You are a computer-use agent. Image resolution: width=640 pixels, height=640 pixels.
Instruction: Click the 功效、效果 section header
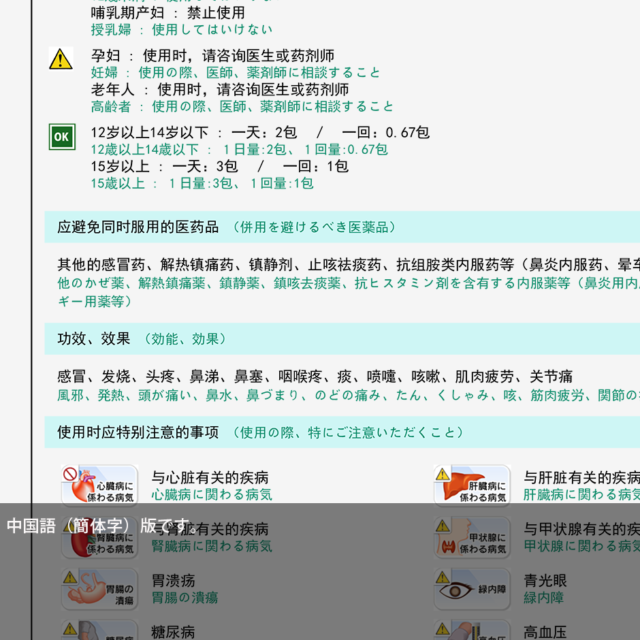point(94,339)
